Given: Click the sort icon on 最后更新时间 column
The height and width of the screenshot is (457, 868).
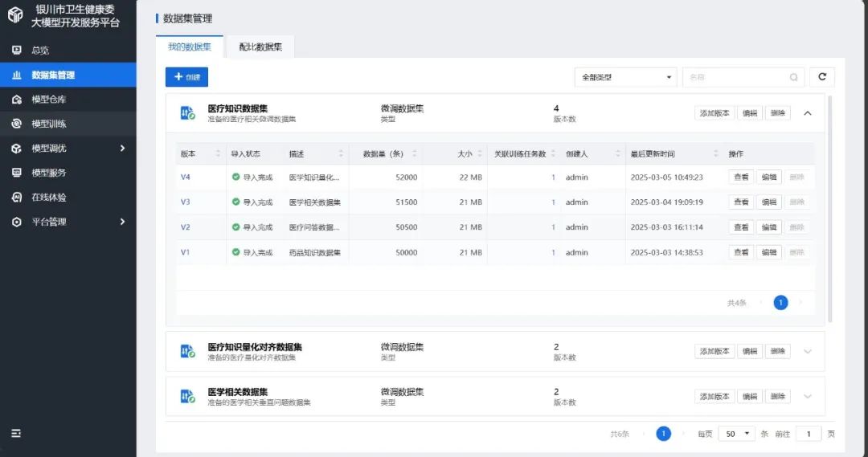Looking at the screenshot, I should click(715, 153).
